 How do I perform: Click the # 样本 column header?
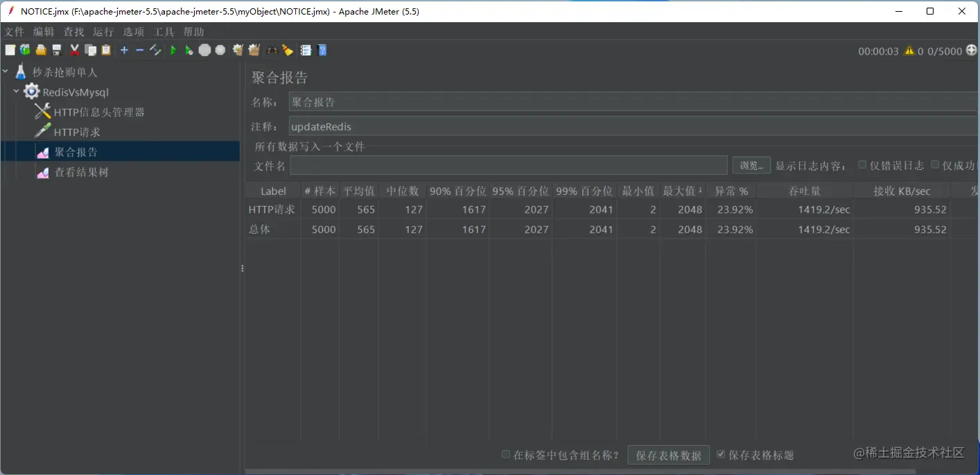point(320,191)
